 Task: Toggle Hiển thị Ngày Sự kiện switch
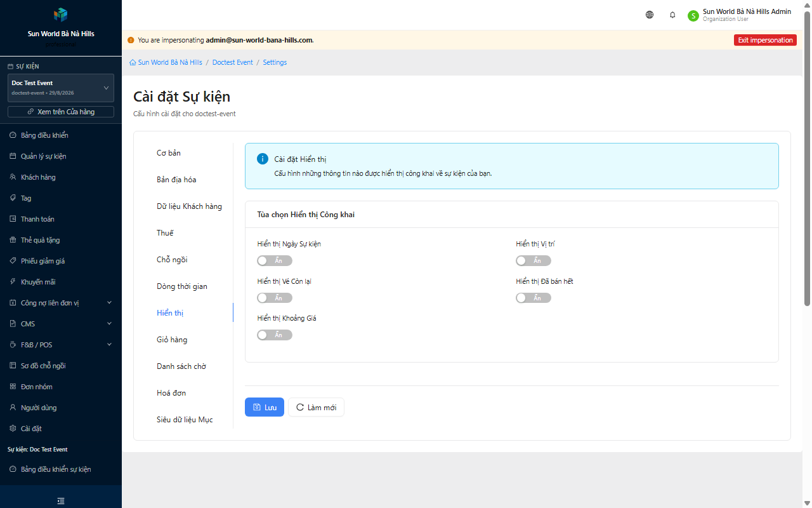pyautogui.click(x=275, y=261)
